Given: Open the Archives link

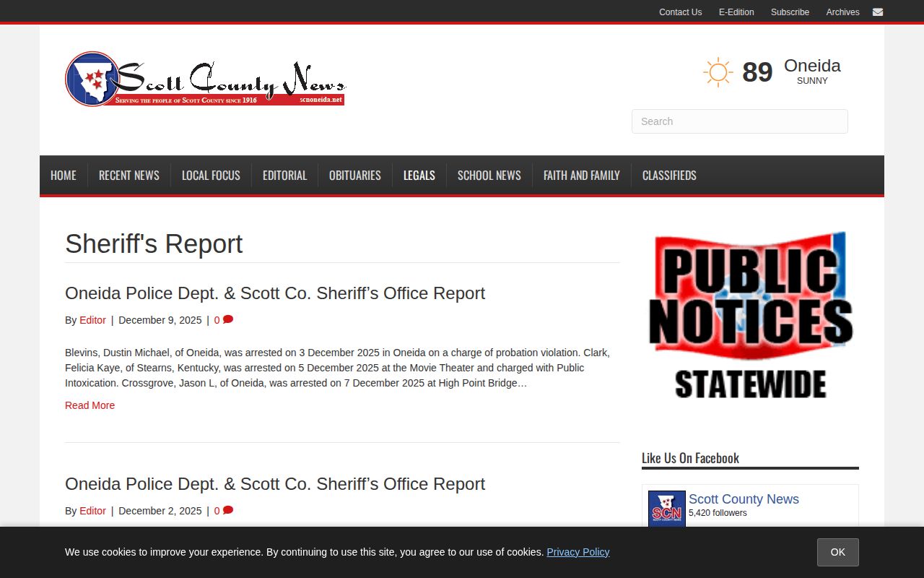Looking at the screenshot, I should pyautogui.click(x=842, y=12).
